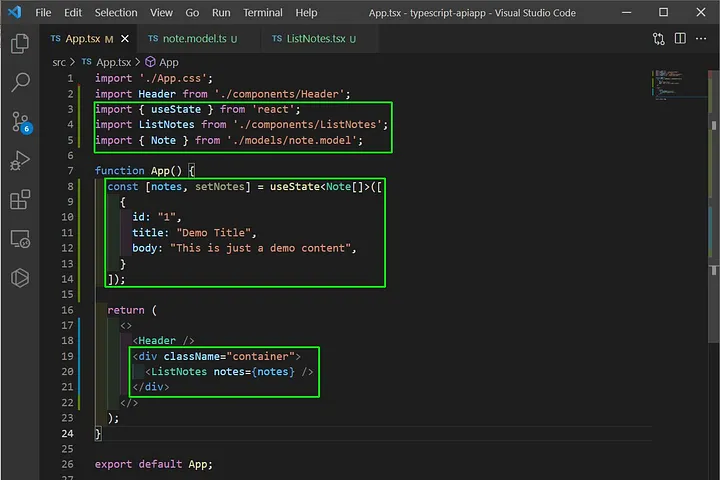Click './models/note.model' import path
Viewport: 720px width, 480px height.
coord(292,140)
